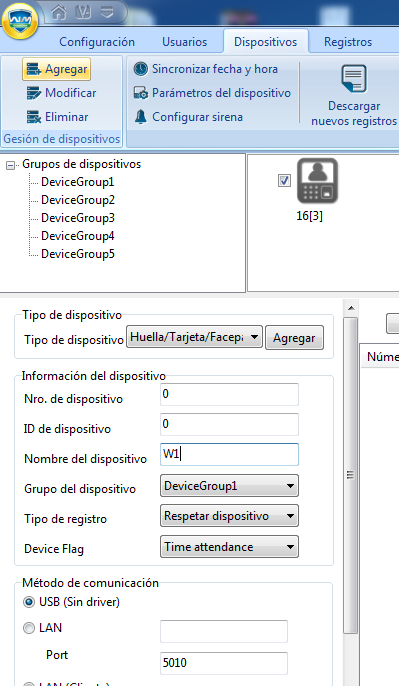Click Agregar in the device management ribbon
This screenshot has width=399, height=686.
tap(56, 69)
